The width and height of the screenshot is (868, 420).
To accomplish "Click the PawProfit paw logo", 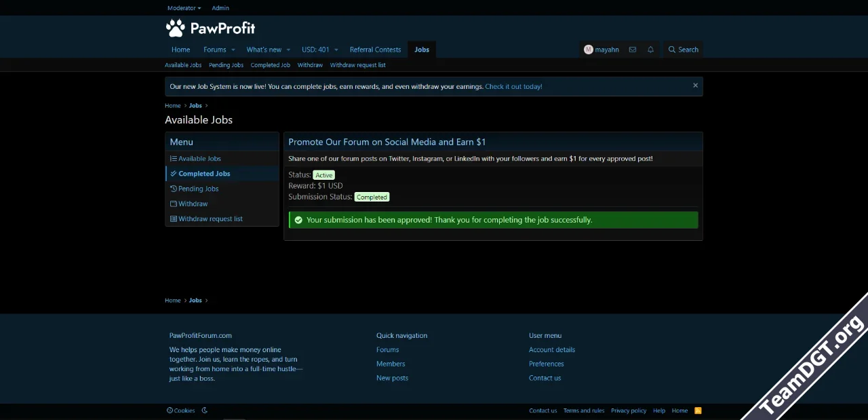I will tap(176, 28).
